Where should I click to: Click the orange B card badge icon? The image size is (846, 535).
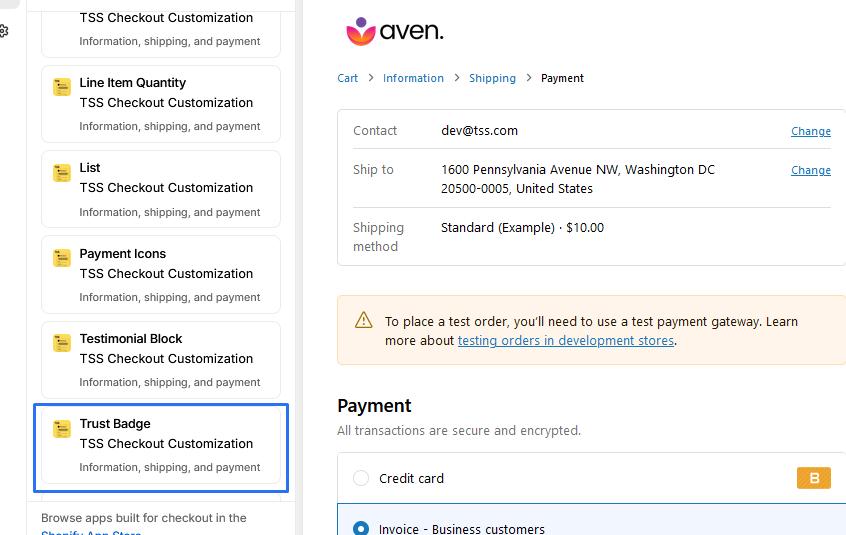[x=814, y=478]
